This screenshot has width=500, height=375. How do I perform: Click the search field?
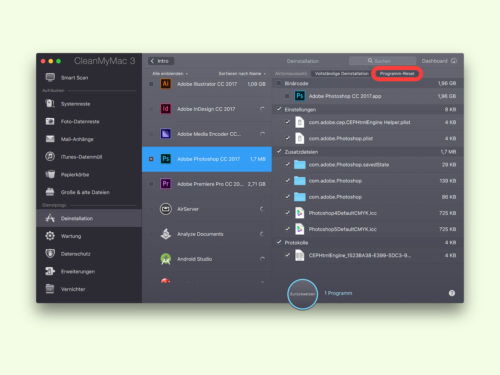pyautogui.click(x=382, y=61)
